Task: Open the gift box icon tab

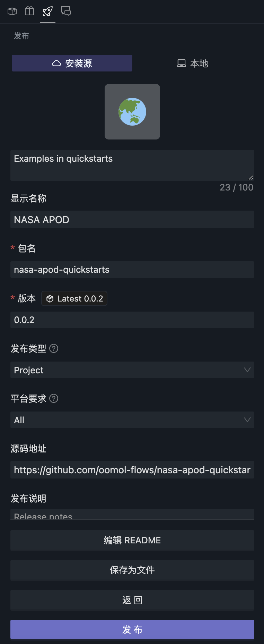Action: tap(29, 11)
